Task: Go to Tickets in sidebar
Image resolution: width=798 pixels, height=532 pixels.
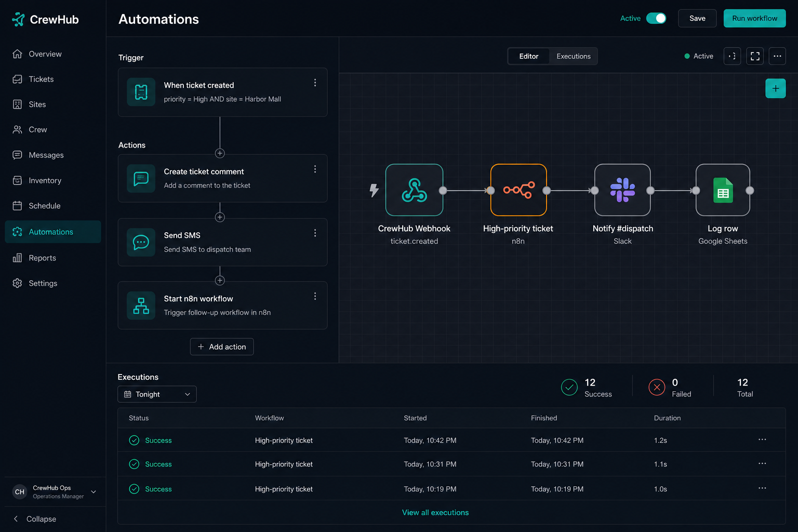Action: 52,79
